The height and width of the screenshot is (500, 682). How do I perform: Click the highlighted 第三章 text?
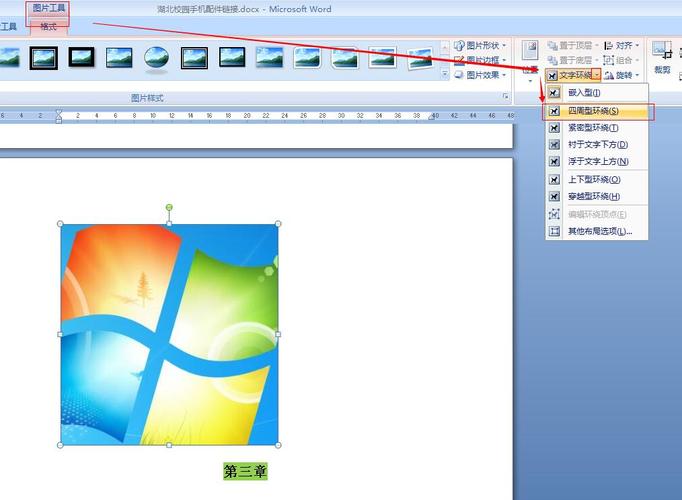click(x=245, y=471)
